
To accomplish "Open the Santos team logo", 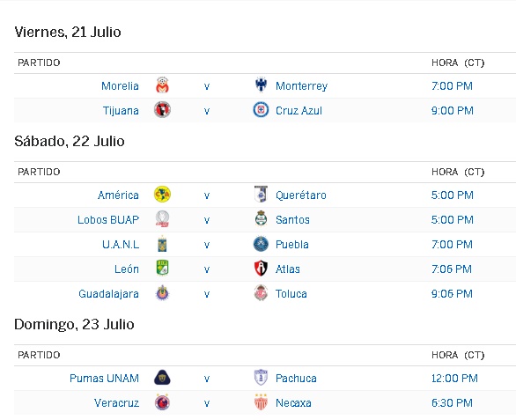I will [261, 219].
